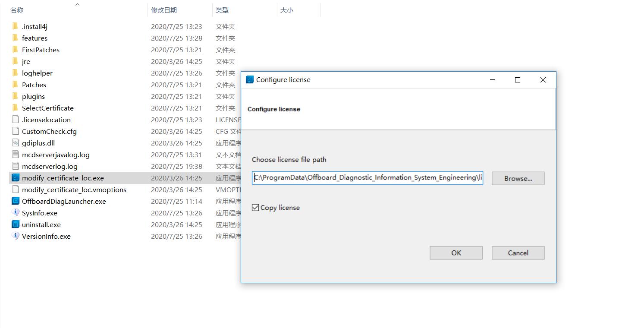Viewport: 644px width, 335px height.
Task: Sort files by 名称 column header
Action: (17, 10)
